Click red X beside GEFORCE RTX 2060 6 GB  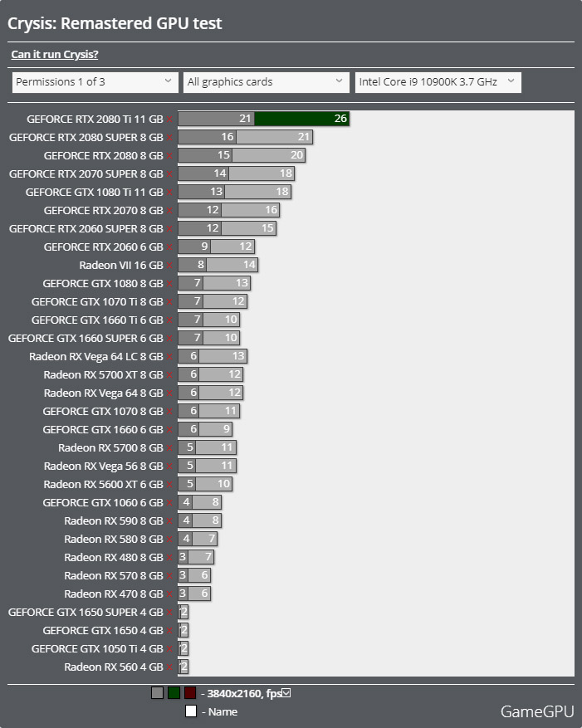[169, 247]
